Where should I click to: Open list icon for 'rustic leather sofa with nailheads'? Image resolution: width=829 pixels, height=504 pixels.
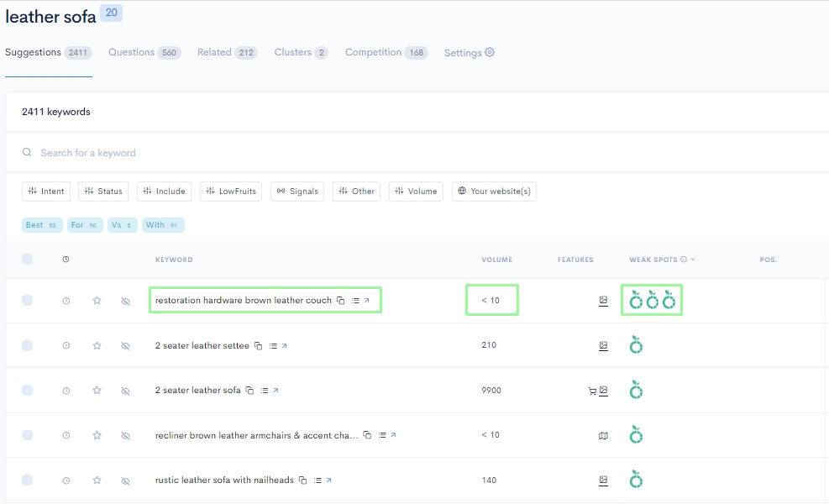pos(317,480)
